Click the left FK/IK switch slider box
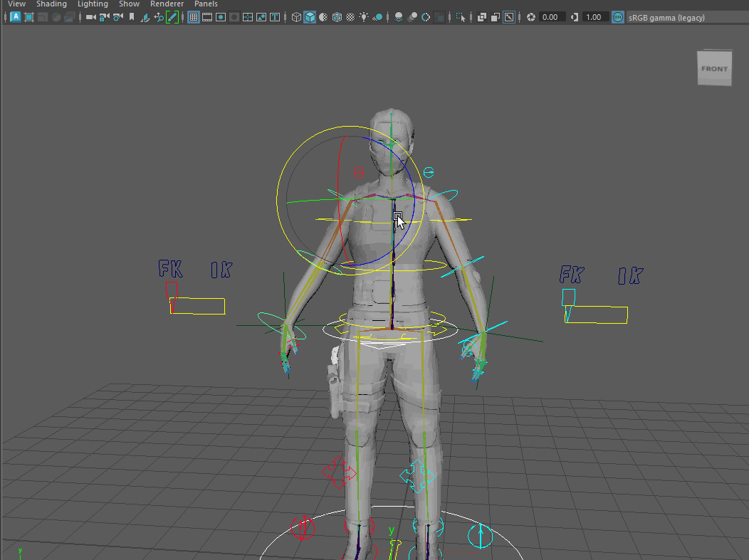Screen dimensions: 749x560 click(197, 306)
